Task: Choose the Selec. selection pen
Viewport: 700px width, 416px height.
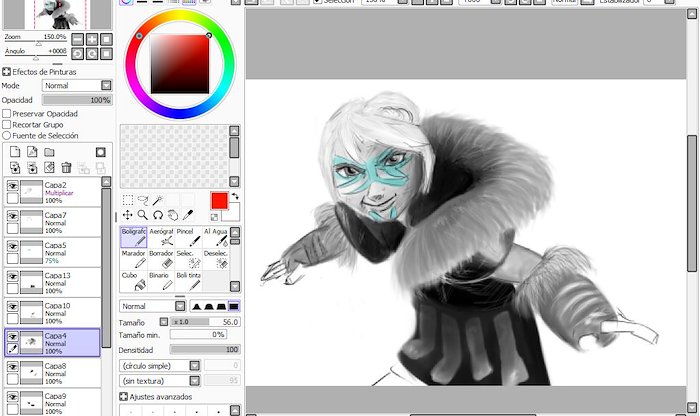Action: click(x=188, y=259)
